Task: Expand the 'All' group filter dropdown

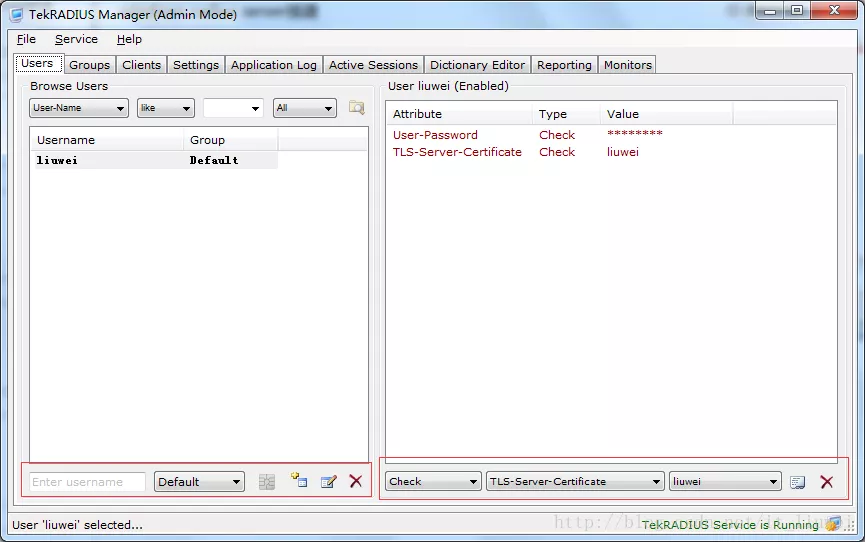Action: 304,108
